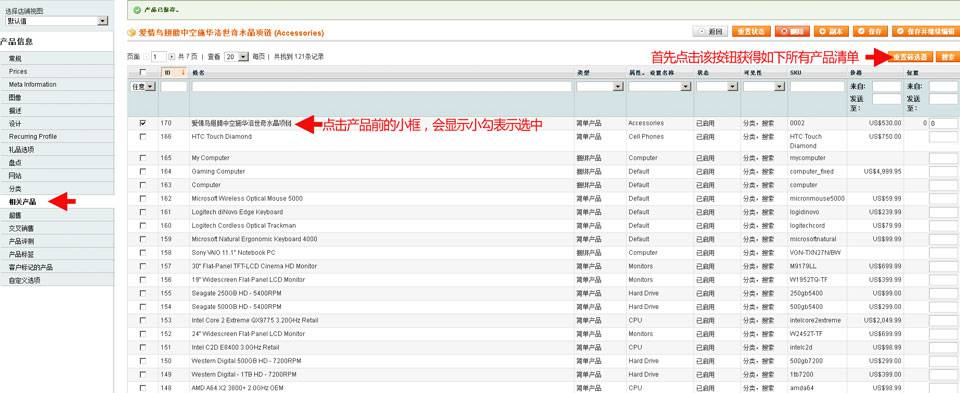The width and height of the screenshot is (960, 393).
Task: Check the Intel C2D E8400 row checkbox
Action: click(x=143, y=347)
